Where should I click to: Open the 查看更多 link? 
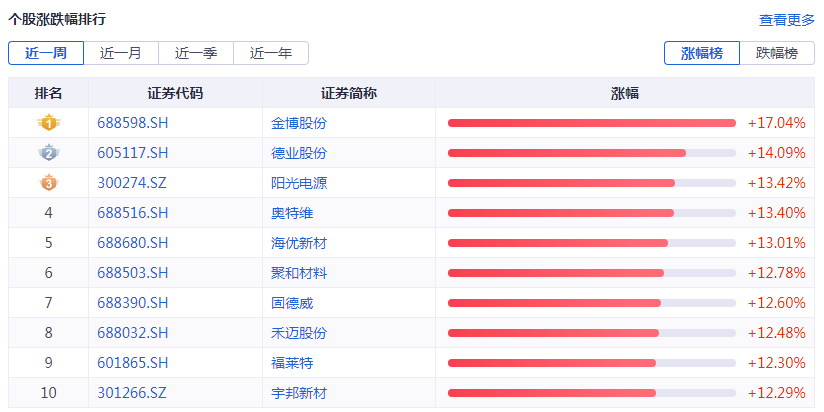(x=787, y=20)
